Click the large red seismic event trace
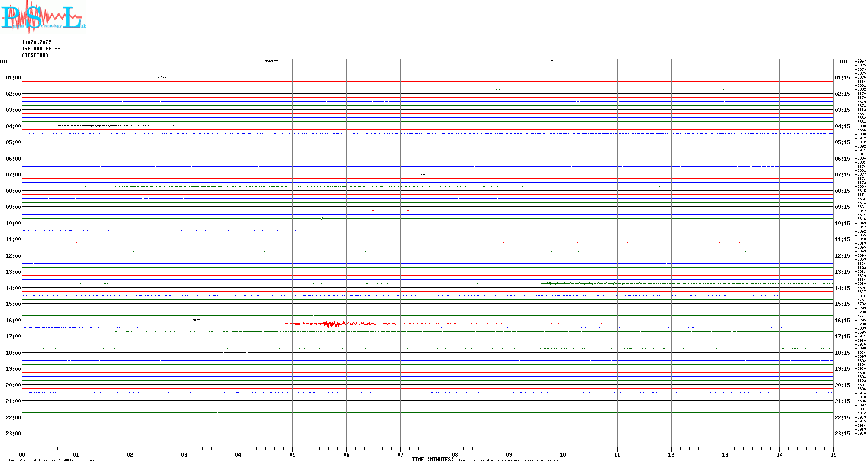 [333, 324]
